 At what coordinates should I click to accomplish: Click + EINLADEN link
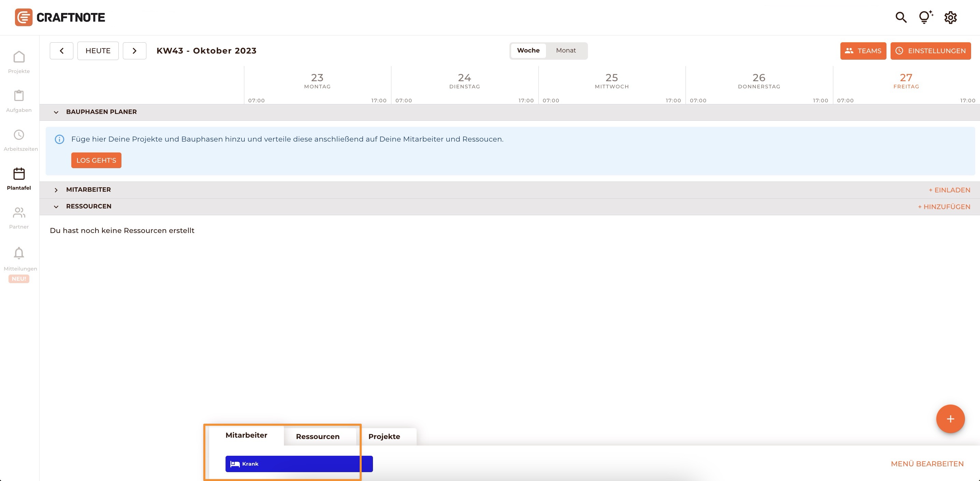tap(949, 190)
